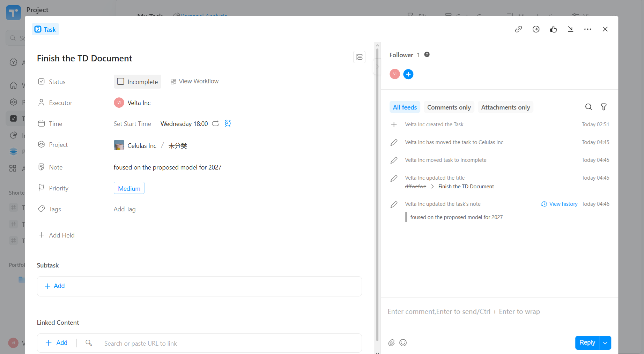Check the Incomplete status checkbox
Screen dimensions: 644x354
coord(121,81)
